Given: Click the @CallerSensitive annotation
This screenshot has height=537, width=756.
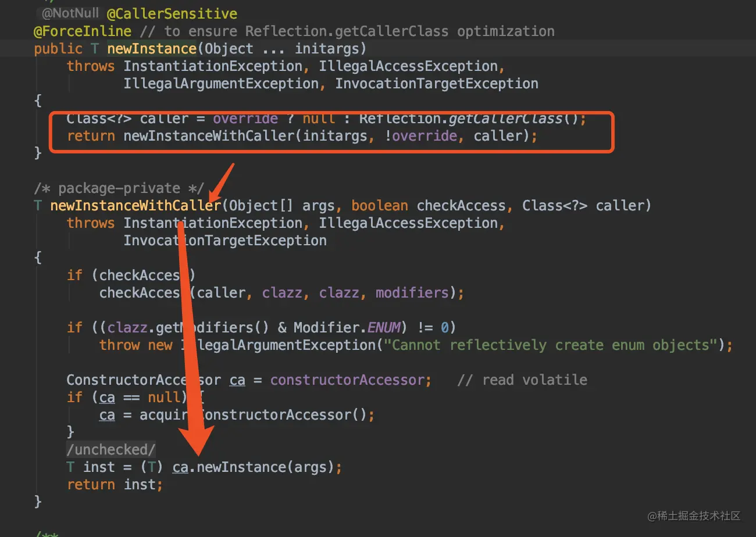Looking at the screenshot, I should [172, 13].
